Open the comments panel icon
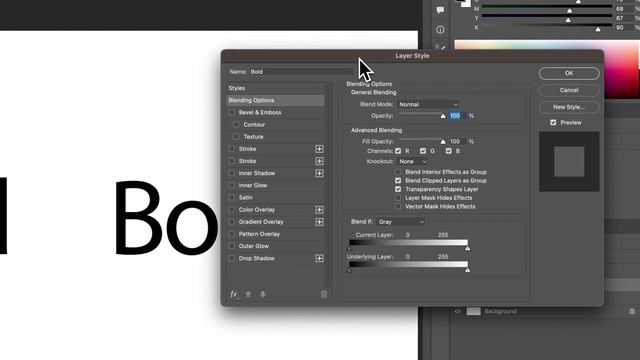 (440, 10)
